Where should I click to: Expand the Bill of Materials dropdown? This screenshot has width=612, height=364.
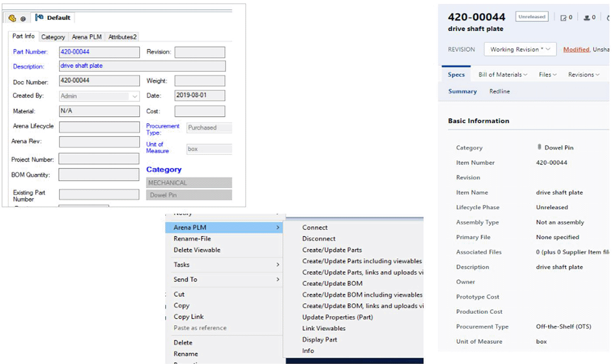(x=502, y=74)
